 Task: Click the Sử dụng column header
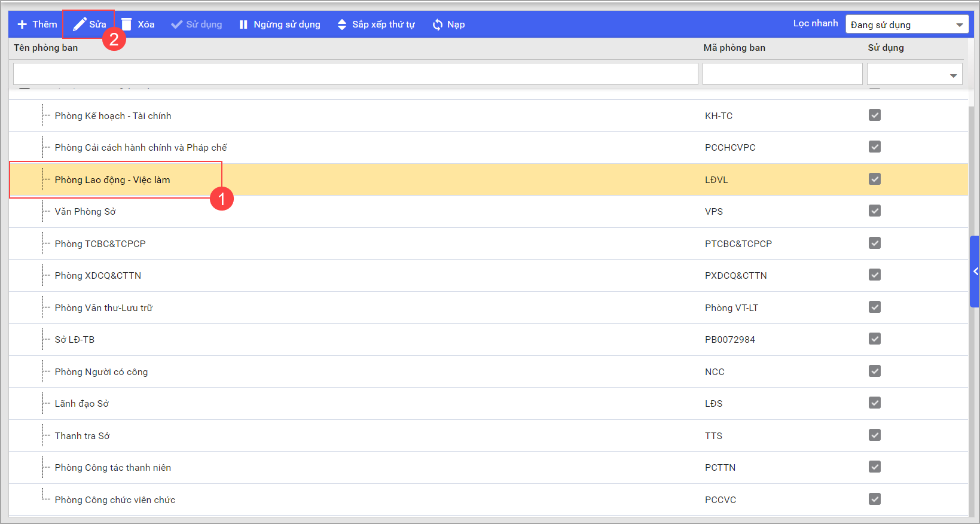tap(886, 48)
